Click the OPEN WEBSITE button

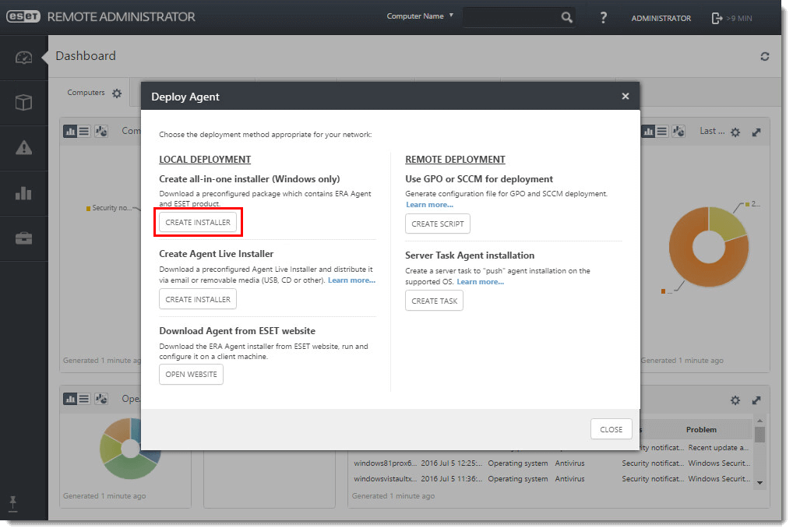coord(191,374)
